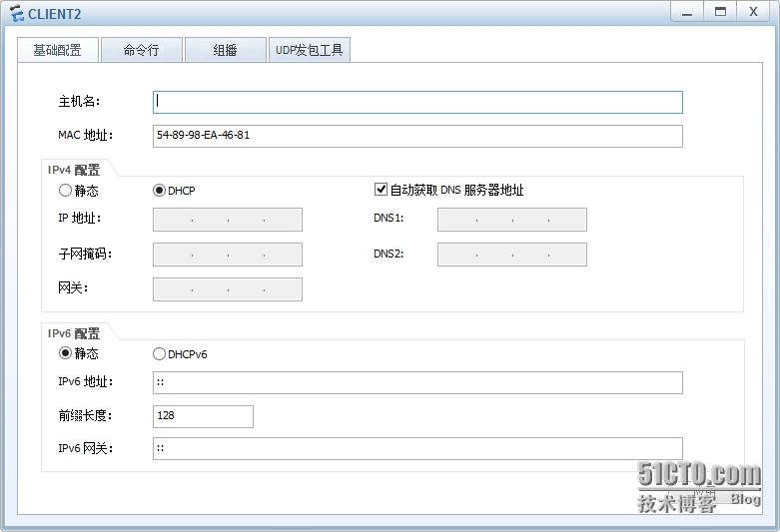Image resolution: width=780 pixels, height=532 pixels.
Task: Select IPv4 DHCP radio button
Action: coord(159,191)
